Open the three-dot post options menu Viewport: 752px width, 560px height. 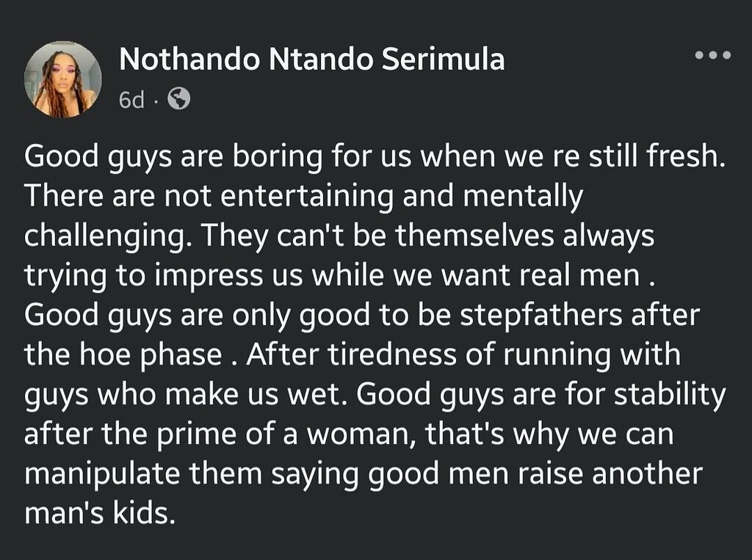point(713,55)
